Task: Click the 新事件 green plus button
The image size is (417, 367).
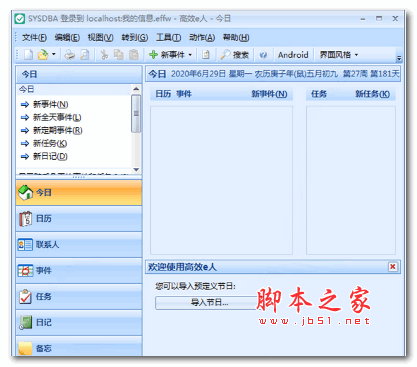Action: 167,55
